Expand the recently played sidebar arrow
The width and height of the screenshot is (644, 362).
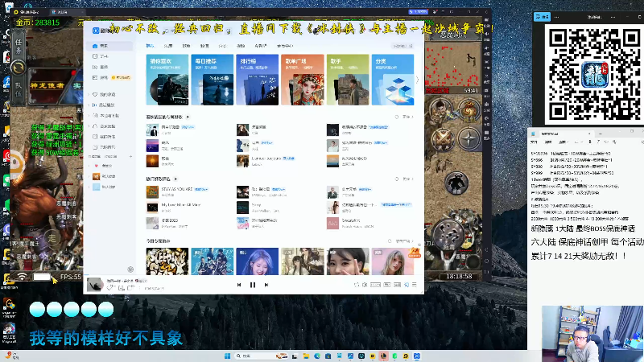tap(89, 105)
